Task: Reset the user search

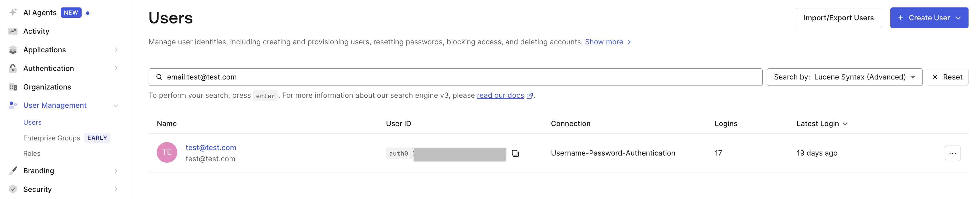Action: [x=947, y=77]
